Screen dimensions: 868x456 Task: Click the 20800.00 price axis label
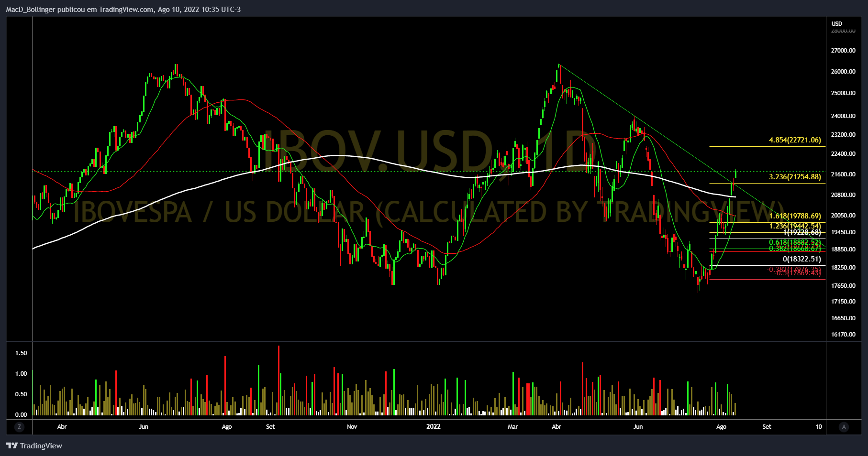(x=843, y=195)
